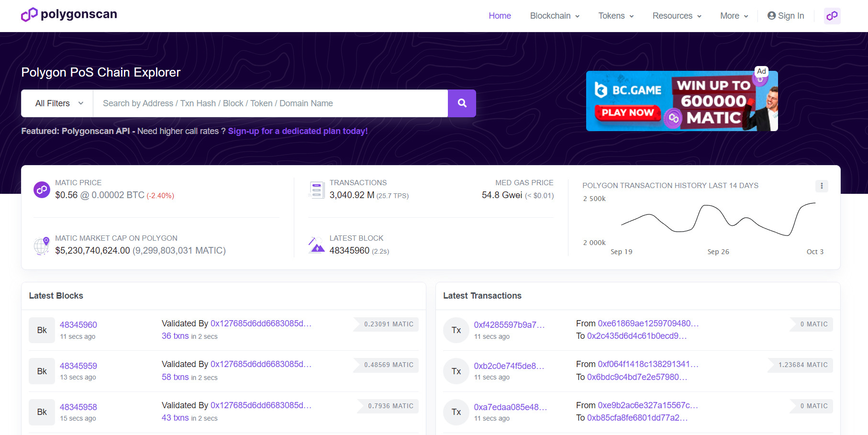Image resolution: width=868 pixels, height=435 pixels.
Task: Select the Polygon icon beside MATIC Price
Action: [42, 190]
